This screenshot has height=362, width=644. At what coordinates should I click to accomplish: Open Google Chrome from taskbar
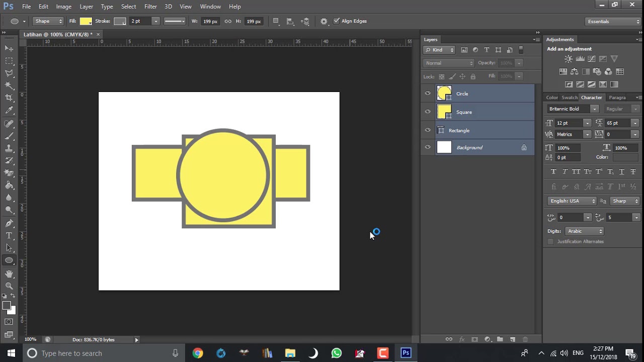[x=197, y=353]
